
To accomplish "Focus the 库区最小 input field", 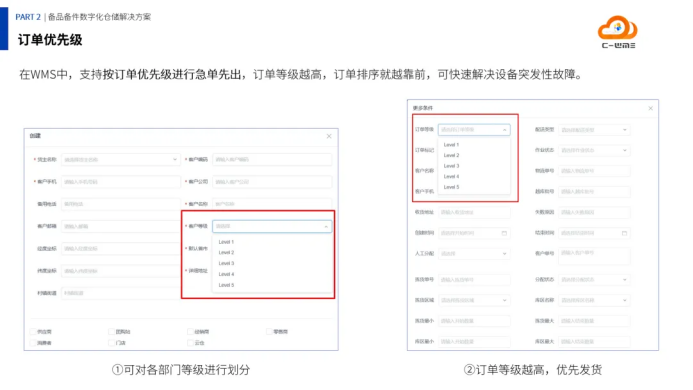I will coord(474,341).
